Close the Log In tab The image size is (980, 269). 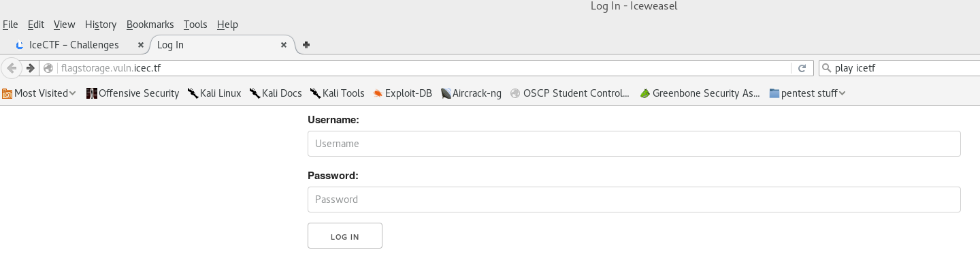click(284, 45)
